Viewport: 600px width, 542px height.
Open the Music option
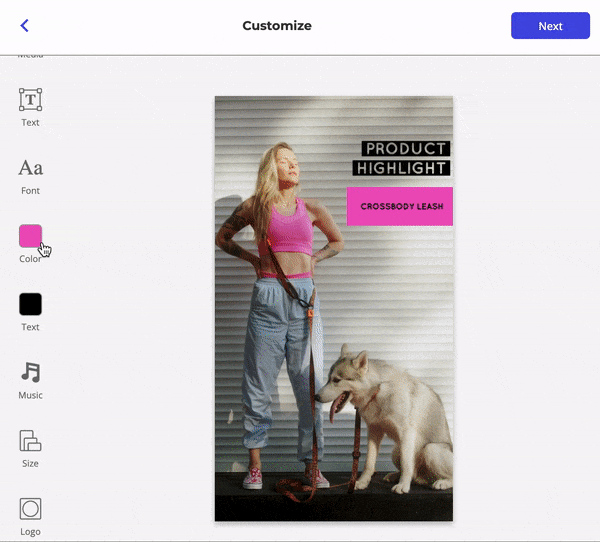[31, 372]
